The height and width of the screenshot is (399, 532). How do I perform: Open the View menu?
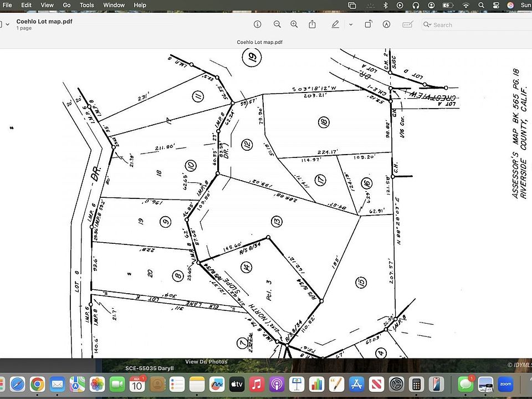(x=47, y=5)
